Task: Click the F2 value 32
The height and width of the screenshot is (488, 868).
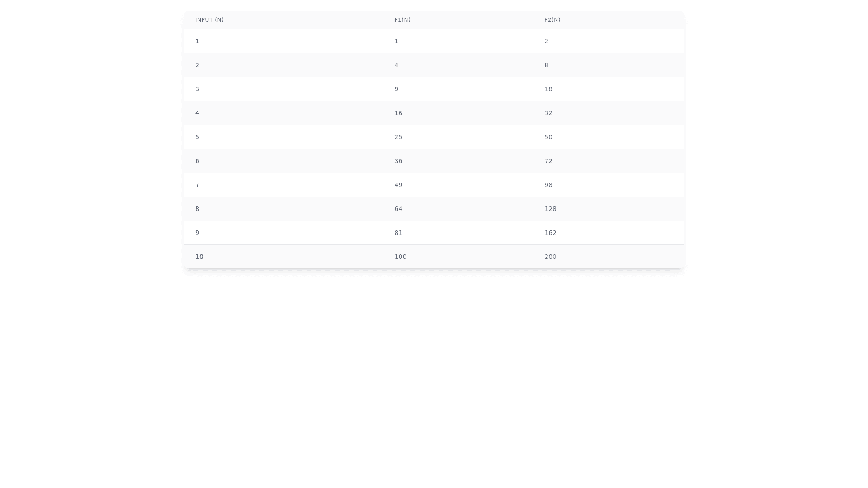Action: coord(548,113)
